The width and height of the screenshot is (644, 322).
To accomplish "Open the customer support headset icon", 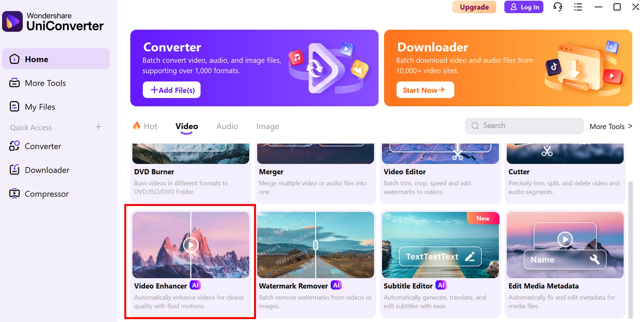I will [558, 7].
